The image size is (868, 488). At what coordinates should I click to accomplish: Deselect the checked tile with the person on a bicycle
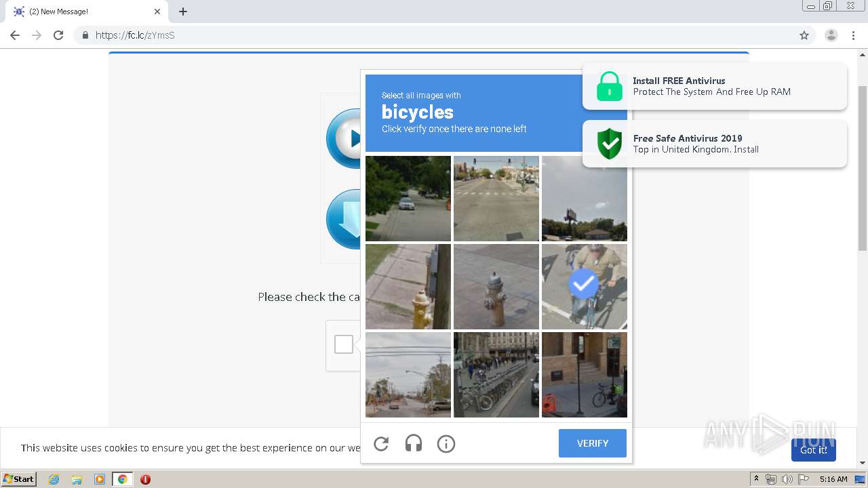click(x=585, y=287)
